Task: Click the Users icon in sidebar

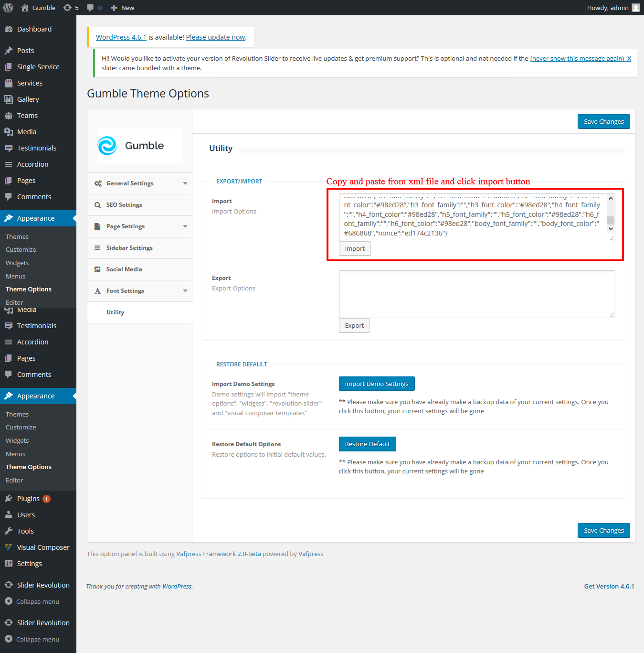Action: click(x=9, y=515)
